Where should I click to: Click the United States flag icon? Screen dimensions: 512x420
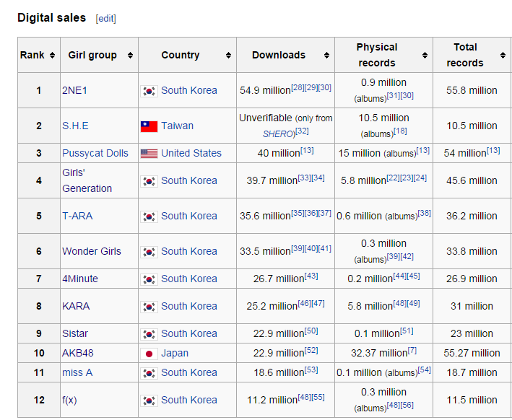[x=149, y=154]
